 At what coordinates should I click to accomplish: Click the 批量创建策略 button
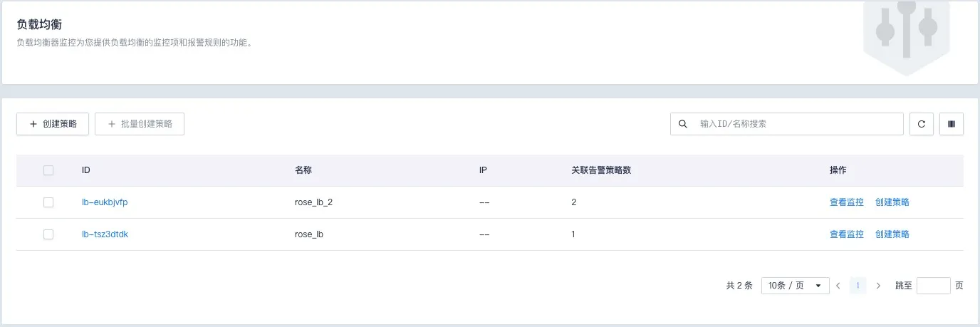(140, 124)
